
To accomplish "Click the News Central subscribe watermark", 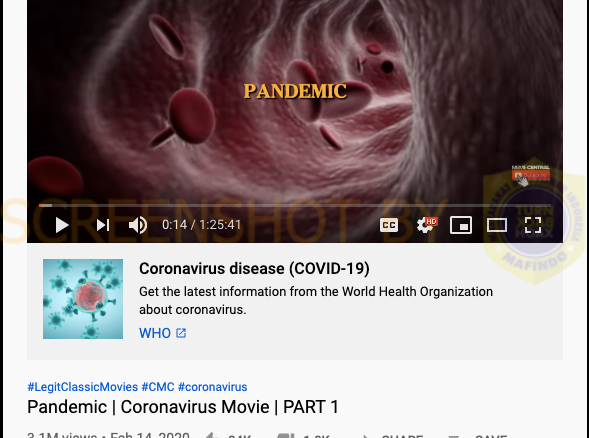I will 531,173.
